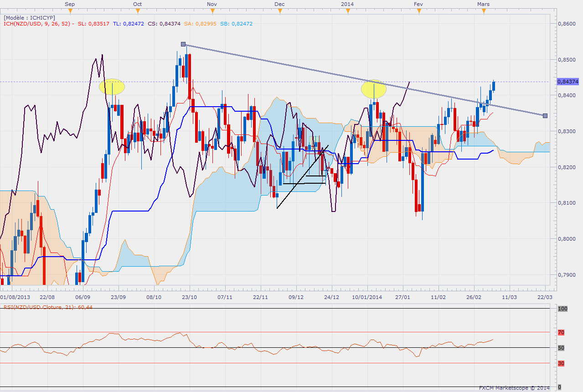Click the RSI 70 level label
This screenshot has height=392, width=583.
pyautogui.click(x=561, y=332)
